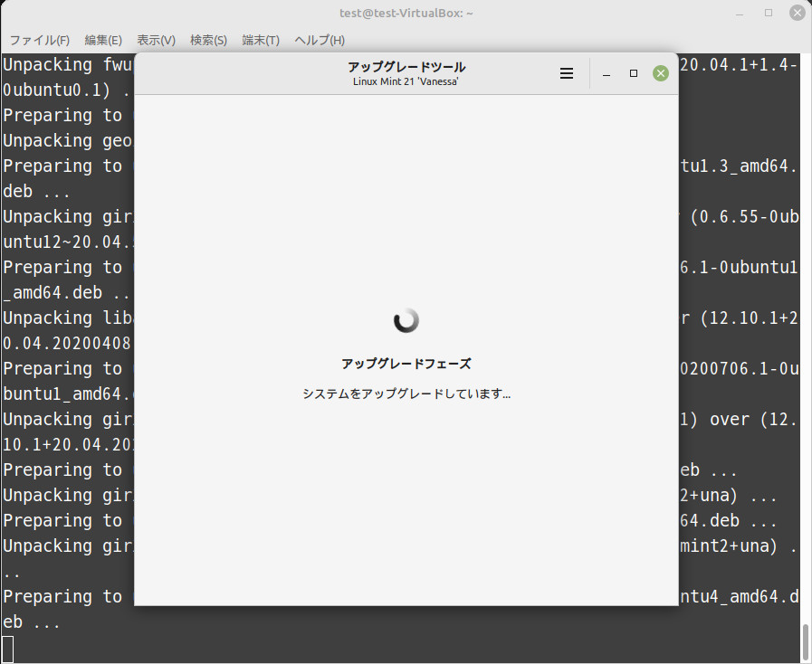Open the Upgrade Tool hamburger menu
Screen dimensions: 812x664
point(567,73)
